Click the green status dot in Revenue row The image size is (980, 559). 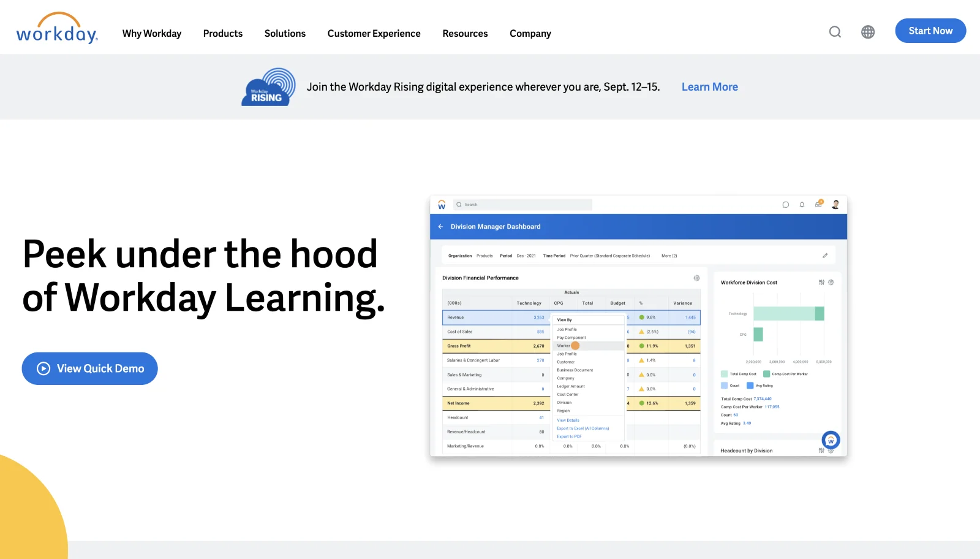641,318
